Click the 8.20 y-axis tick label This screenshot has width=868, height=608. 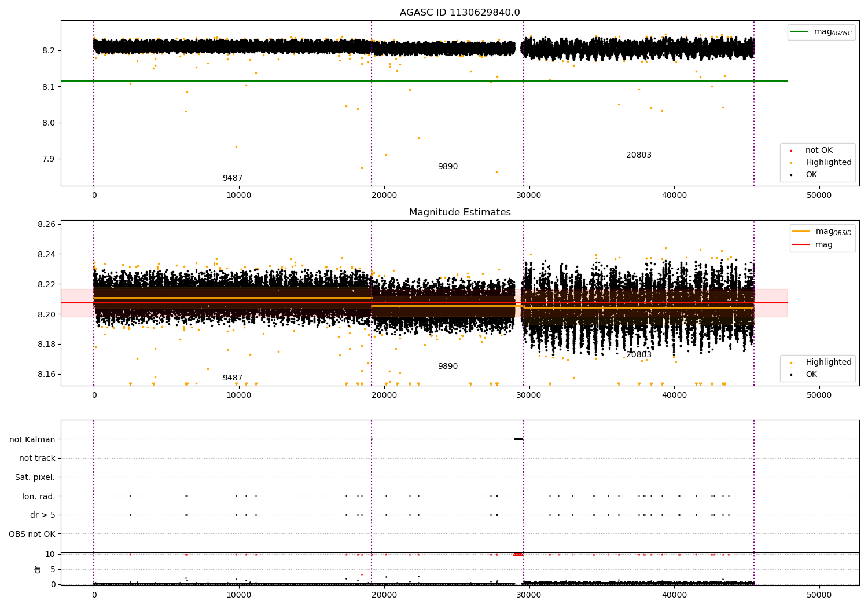[46, 314]
